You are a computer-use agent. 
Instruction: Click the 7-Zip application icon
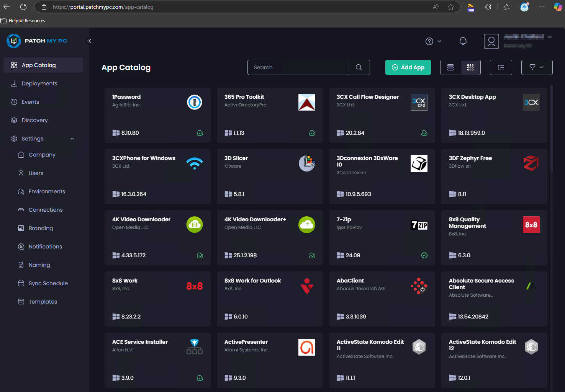[x=419, y=224]
